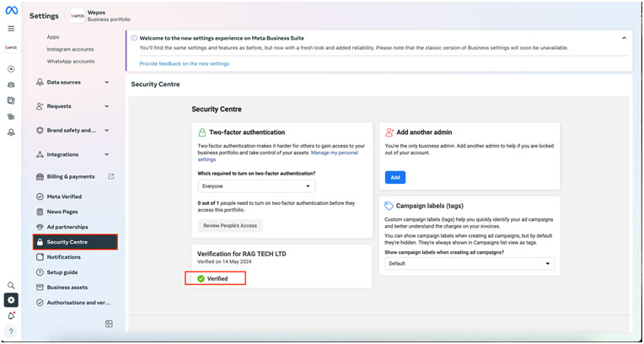Click the Data sources icon

pos(40,82)
